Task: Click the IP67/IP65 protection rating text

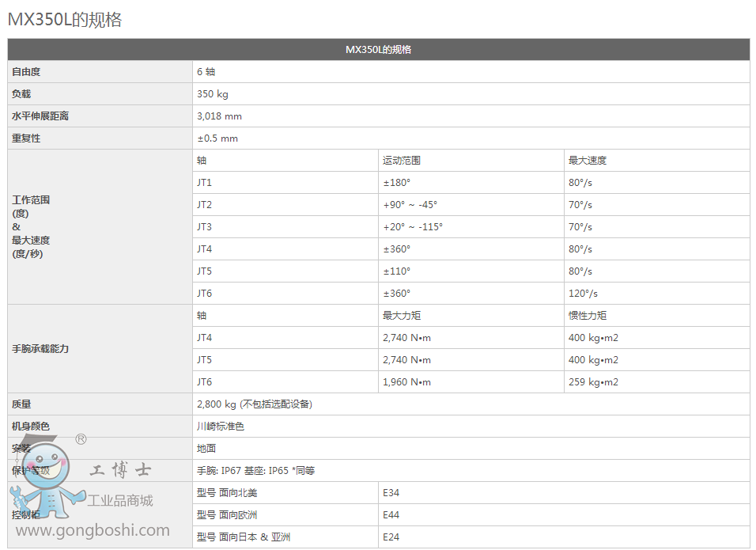Action: 255,471
